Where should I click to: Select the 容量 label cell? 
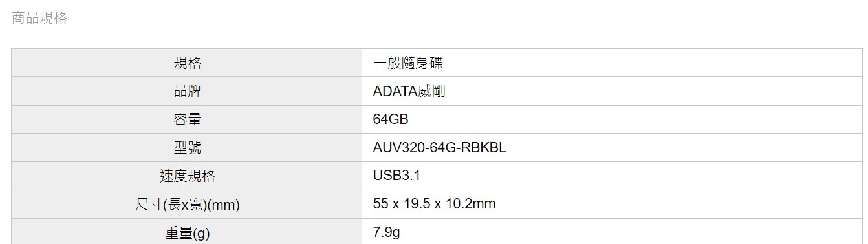click(187, 119)
